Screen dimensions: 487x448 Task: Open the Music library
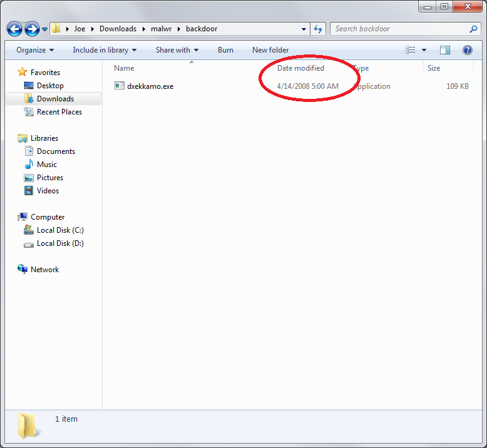(47, 165)
